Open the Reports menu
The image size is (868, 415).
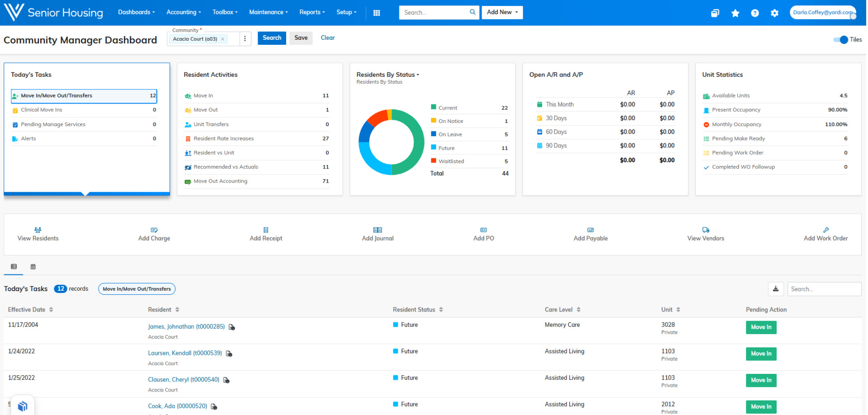point(311,12)
